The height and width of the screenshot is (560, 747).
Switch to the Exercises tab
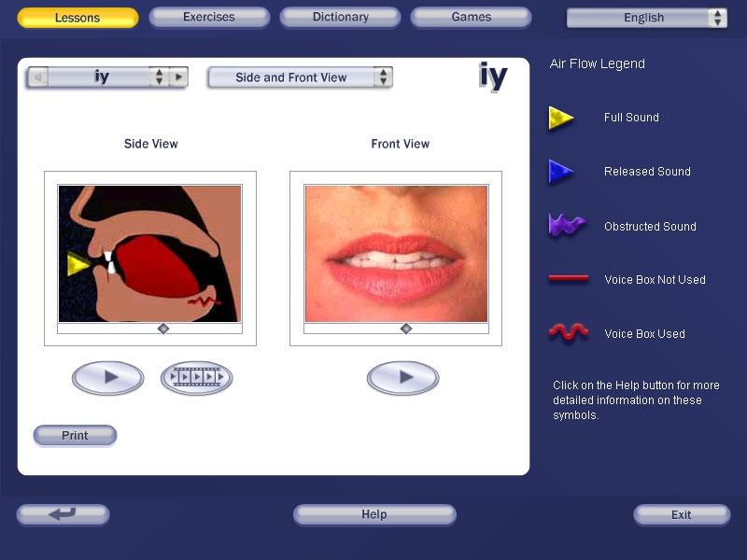point(209,17)
